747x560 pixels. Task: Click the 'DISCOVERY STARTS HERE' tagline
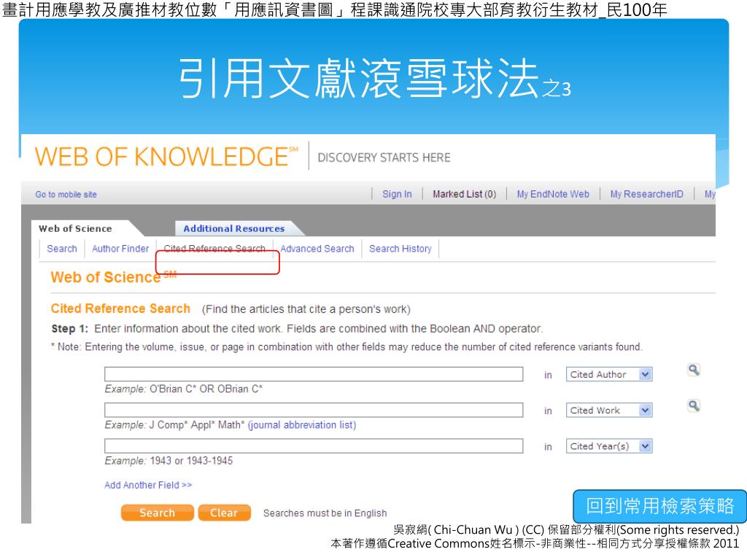click(x=384, y=157)
